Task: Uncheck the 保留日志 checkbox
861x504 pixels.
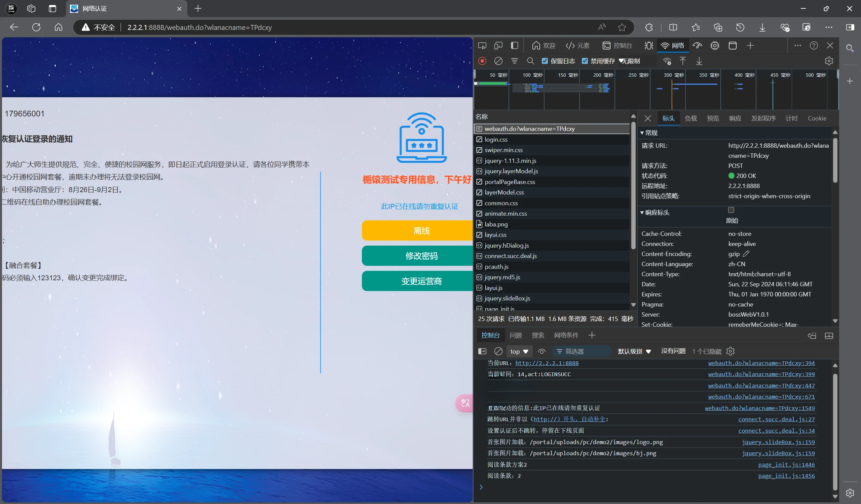Action: pyautogui.click(x=545, y=61)
